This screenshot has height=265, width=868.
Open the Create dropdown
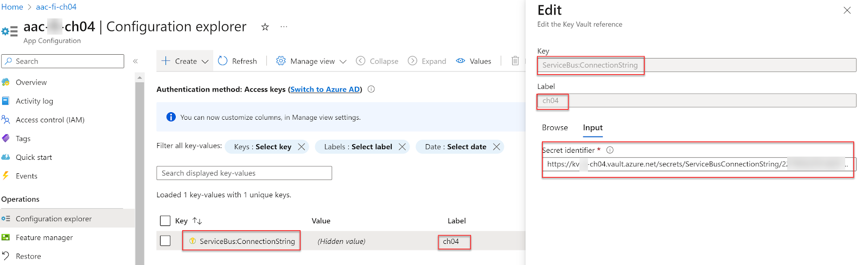point(184,61)
